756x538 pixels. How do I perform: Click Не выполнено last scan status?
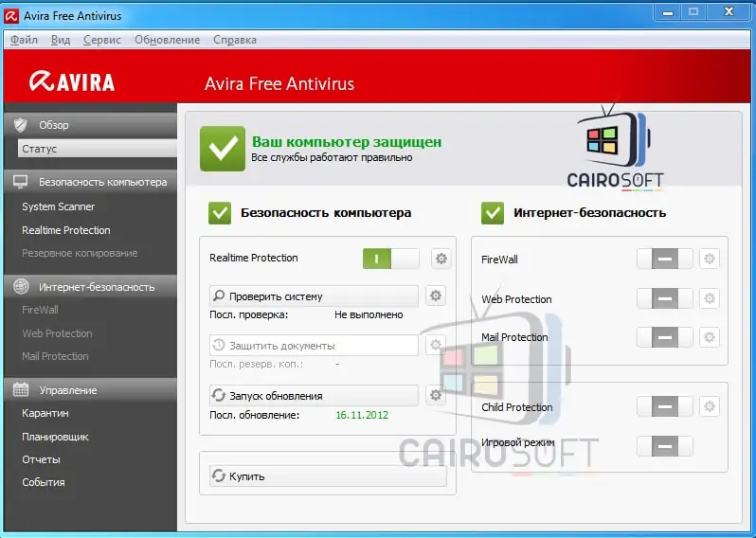tap(369, 314)
